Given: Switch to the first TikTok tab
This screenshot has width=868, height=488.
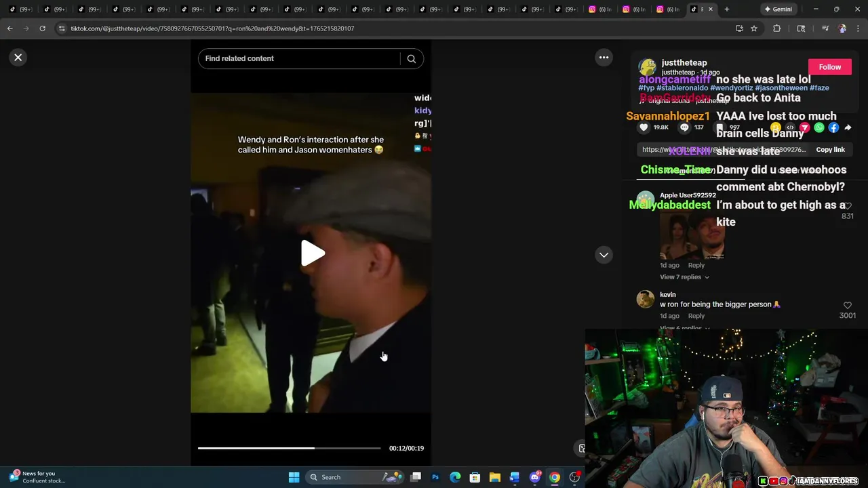Looking at the screenshot, I should click(20, 9).
